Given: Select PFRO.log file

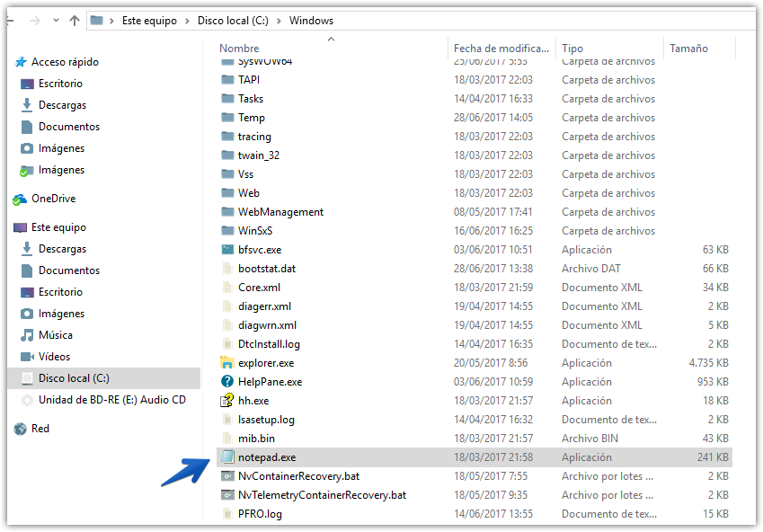Looking at the screenshot, I should (260, 514).
